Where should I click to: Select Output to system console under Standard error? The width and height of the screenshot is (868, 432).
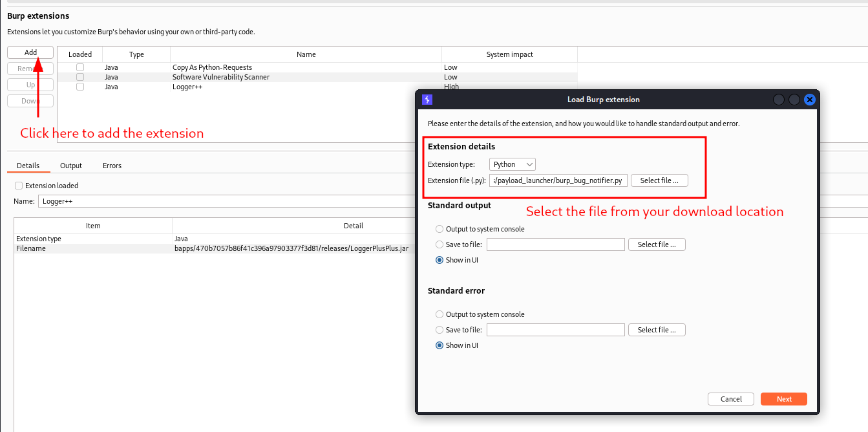click(x=439, y=314)
